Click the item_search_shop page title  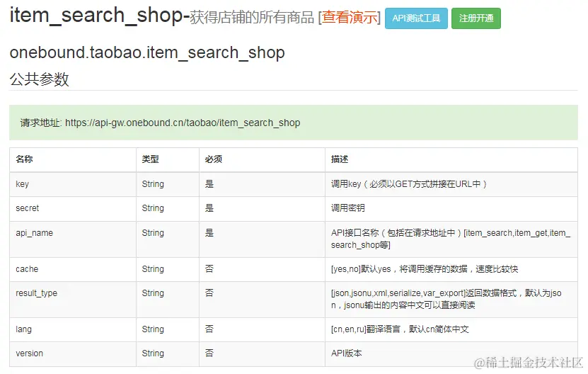point(96,16)
